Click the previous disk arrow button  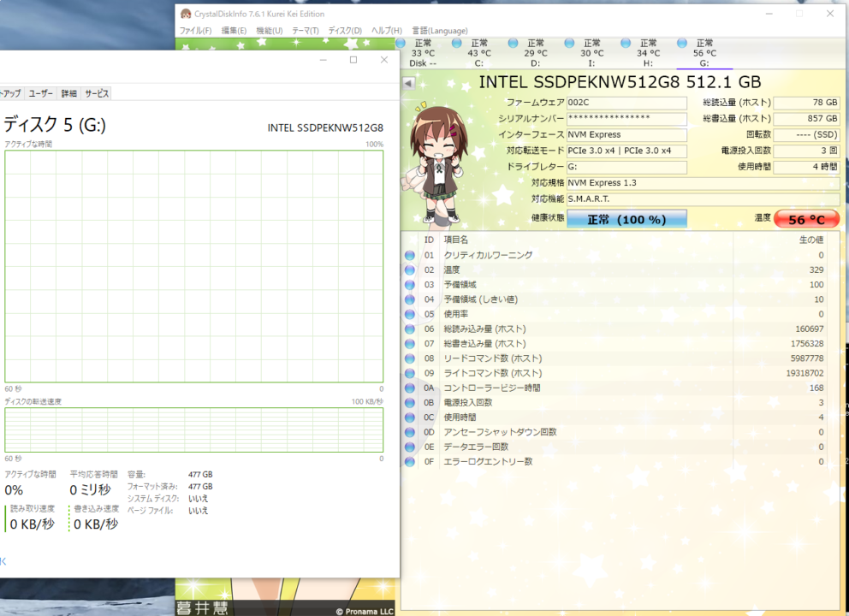pyautogui.click(x=408, y=83)
